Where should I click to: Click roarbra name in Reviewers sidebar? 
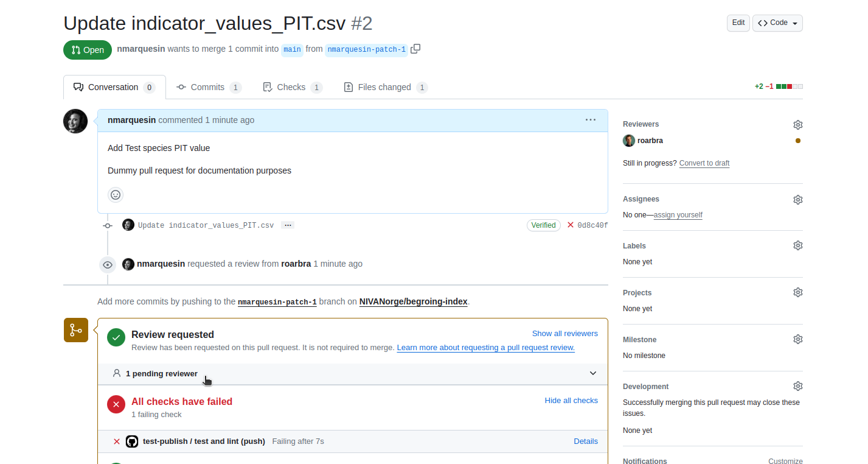pos(650,141)
